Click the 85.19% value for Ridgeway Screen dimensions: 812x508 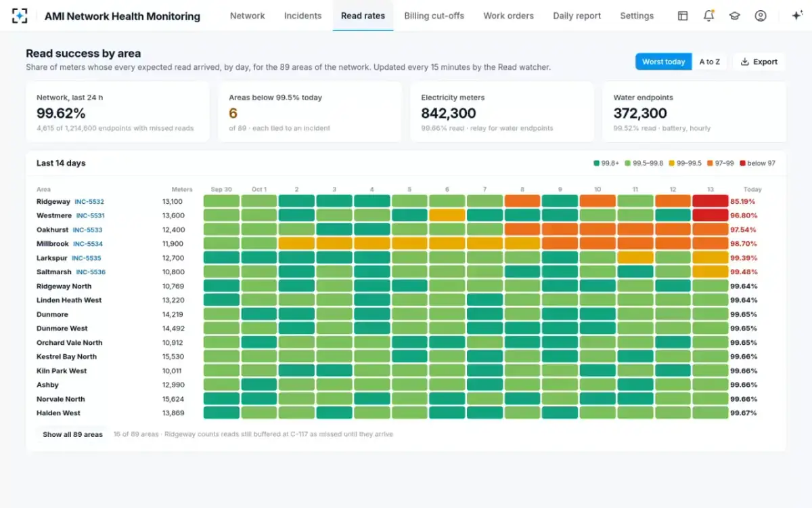(x=743, y=202)
